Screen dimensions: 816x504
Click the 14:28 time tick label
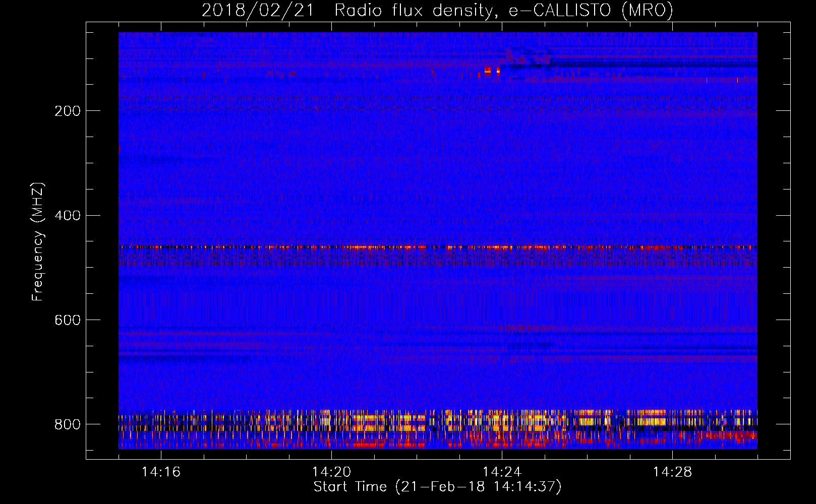(x=672, y=472)
